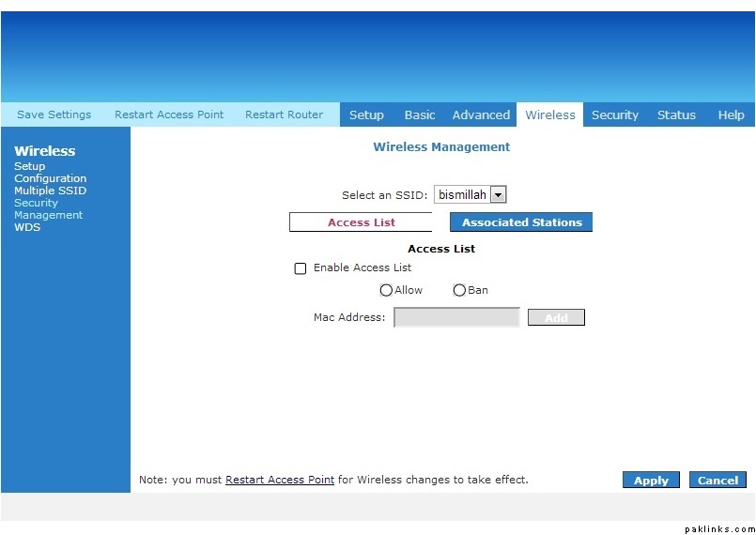Open the Advanced settings tab
This screenshot has width=756, height=535.
click(x=481, y=115)
